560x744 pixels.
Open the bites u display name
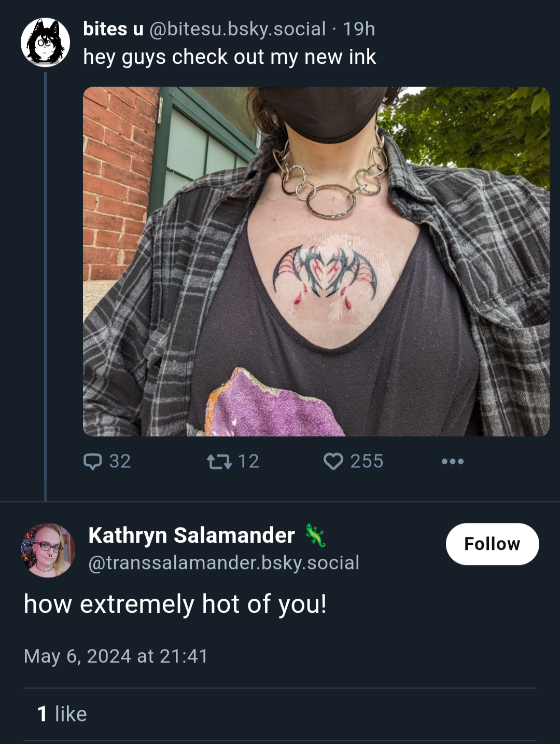coord(113,29)
